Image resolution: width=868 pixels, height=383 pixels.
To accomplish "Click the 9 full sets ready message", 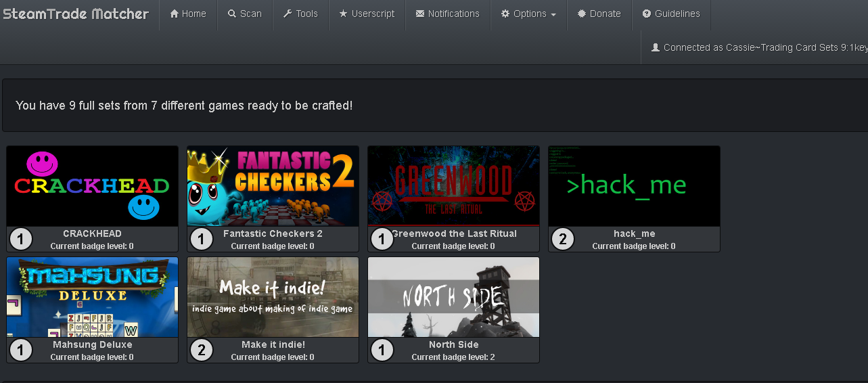I will 184,106.
